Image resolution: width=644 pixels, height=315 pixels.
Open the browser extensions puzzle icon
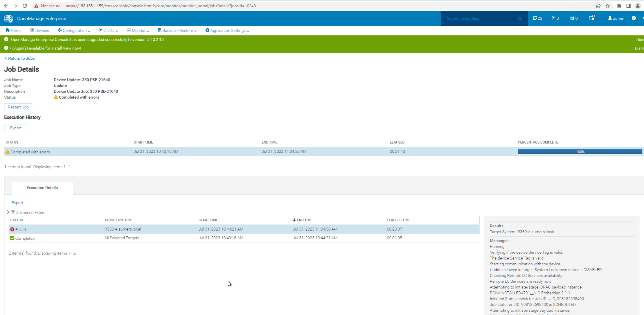coord(619,6)
